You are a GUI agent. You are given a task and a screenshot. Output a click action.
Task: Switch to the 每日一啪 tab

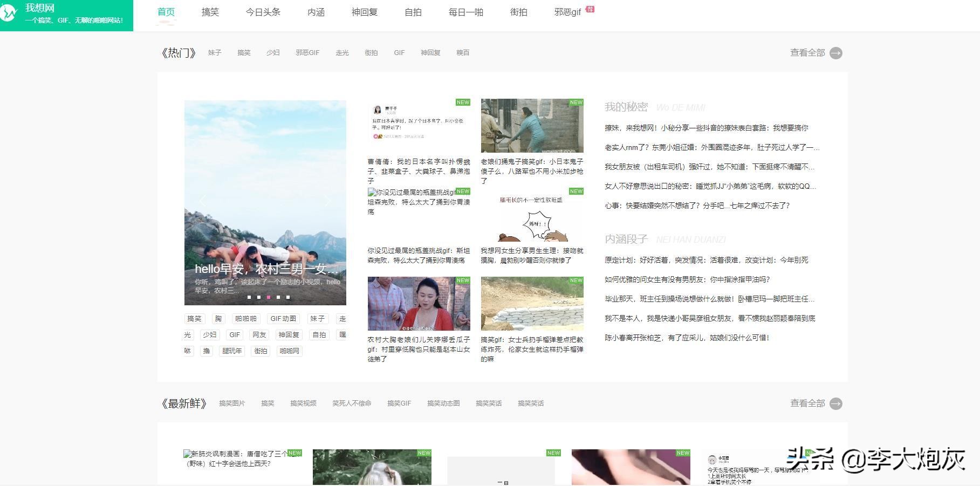point(465,12)
